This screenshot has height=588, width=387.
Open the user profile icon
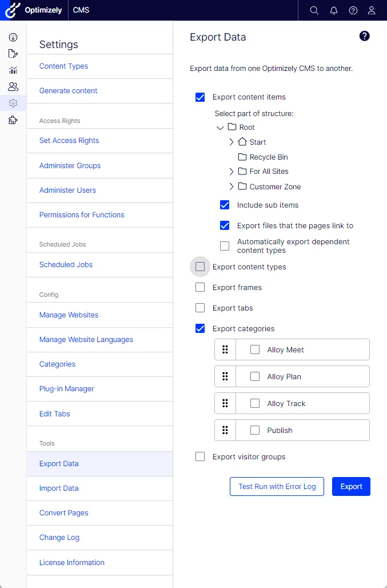(372, 10)
